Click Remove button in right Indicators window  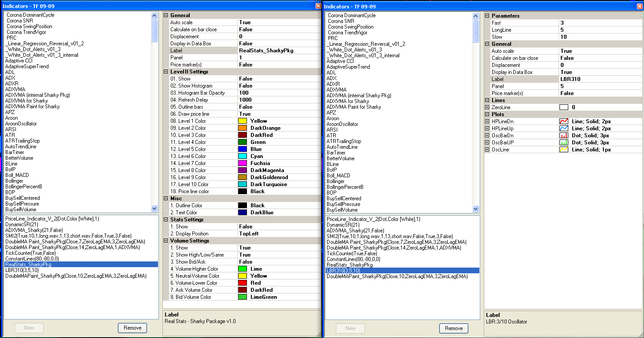pyautogui.click(x=454, y=328)
